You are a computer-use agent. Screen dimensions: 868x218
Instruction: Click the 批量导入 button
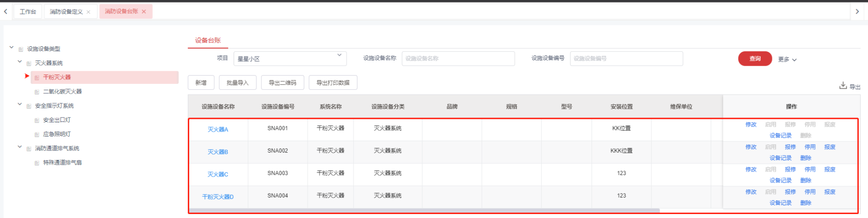(x=237, y=82)
